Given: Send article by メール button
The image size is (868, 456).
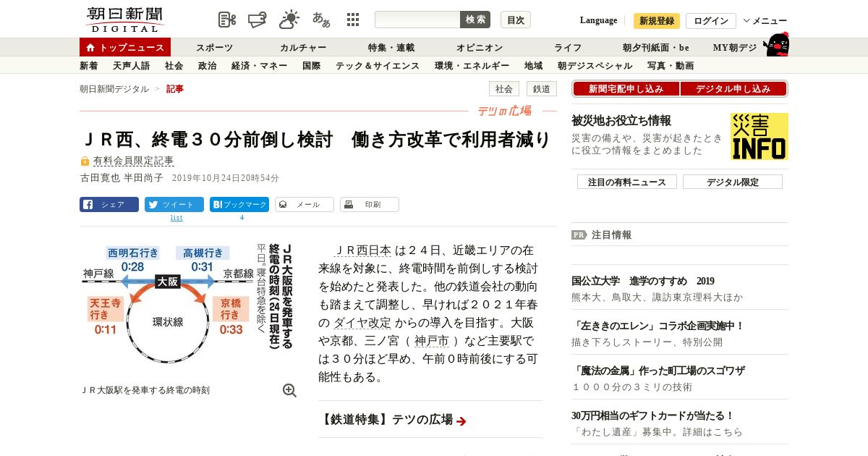Looking at the screenshot, I should (x=305, y=204).
